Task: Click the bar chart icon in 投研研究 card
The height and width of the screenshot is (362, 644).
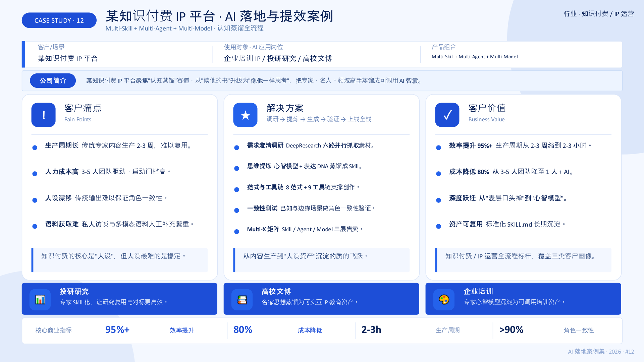Action: point(40,299)
